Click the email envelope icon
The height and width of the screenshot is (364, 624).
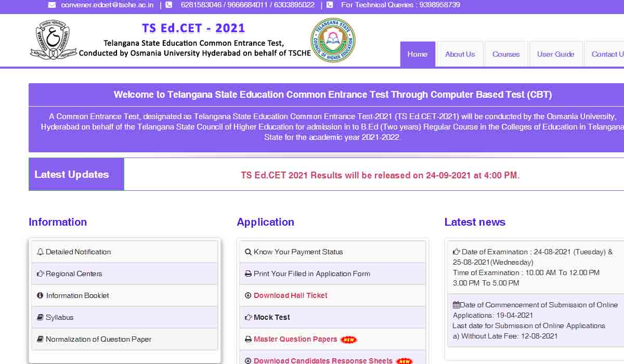pyautogui.click(x=50, y=5)
